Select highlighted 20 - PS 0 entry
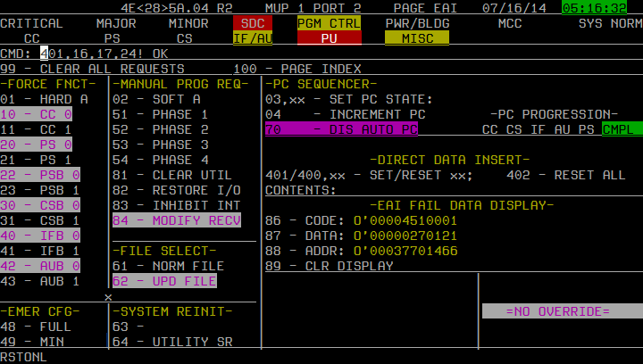This screenshot has width=643, height=364. point(36,145)
